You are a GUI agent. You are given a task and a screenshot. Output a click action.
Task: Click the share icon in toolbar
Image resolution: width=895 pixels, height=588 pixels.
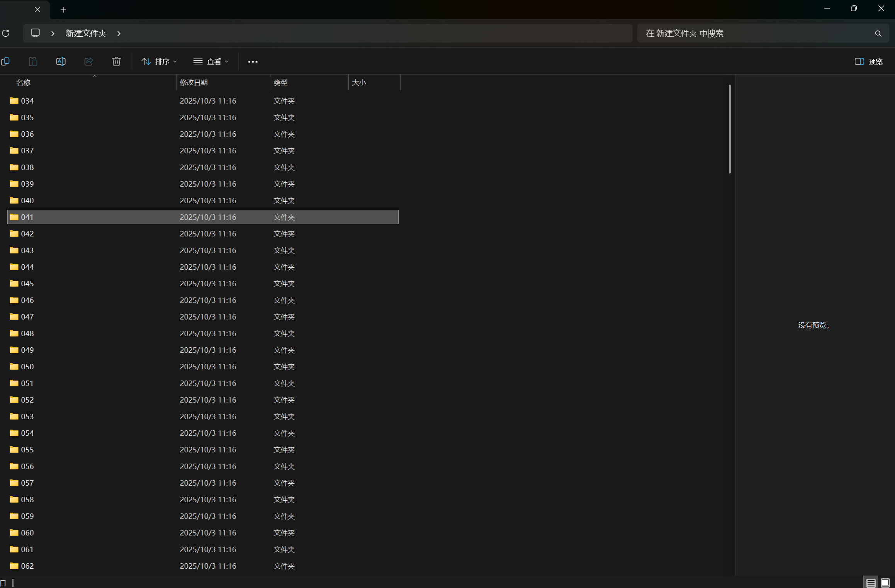pyautogui.click(x=88, y=61)
